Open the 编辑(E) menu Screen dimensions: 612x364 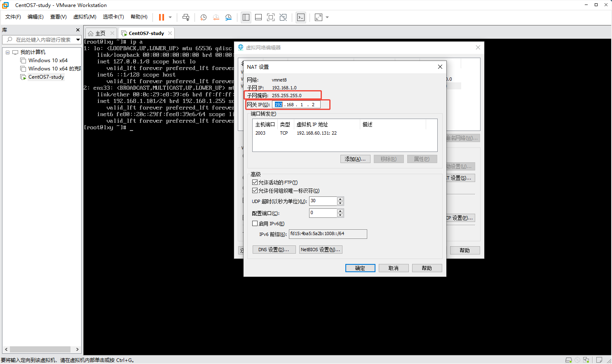point(35,17)
